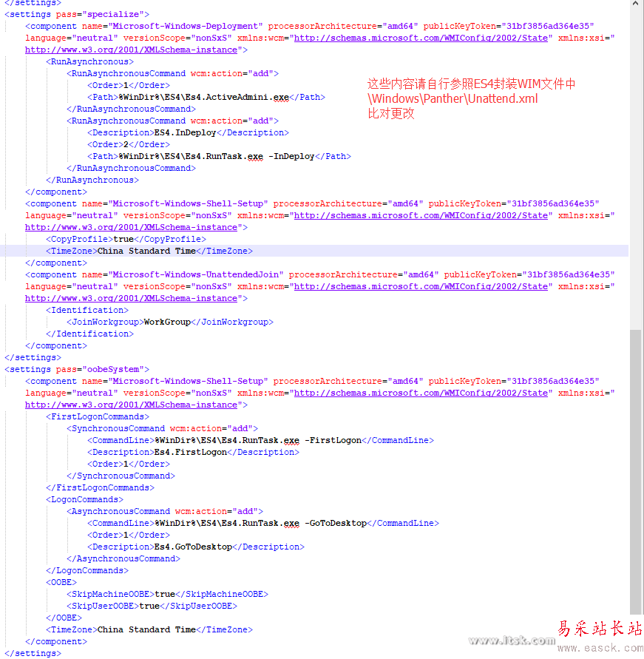This screenshot has width=644, height=659.
Task: Open the XMLSchema-instance link under the UnattendedJoin component
Action: click(x=131, y=298)
